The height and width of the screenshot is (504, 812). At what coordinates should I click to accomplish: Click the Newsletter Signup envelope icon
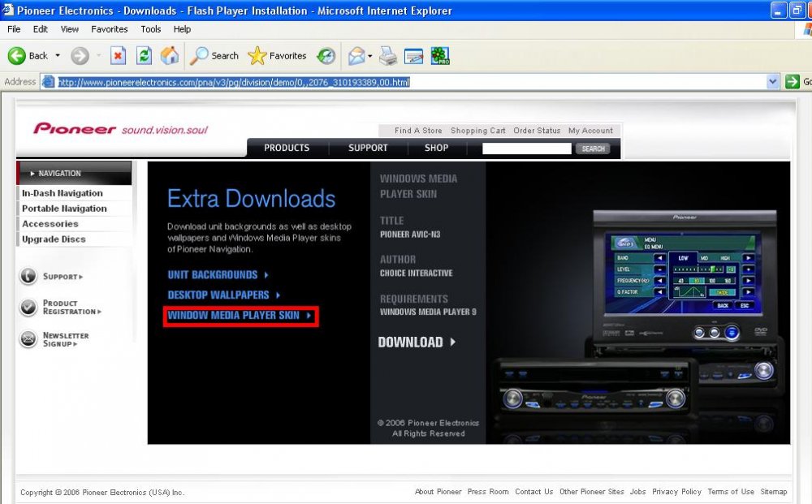(28, 339)
